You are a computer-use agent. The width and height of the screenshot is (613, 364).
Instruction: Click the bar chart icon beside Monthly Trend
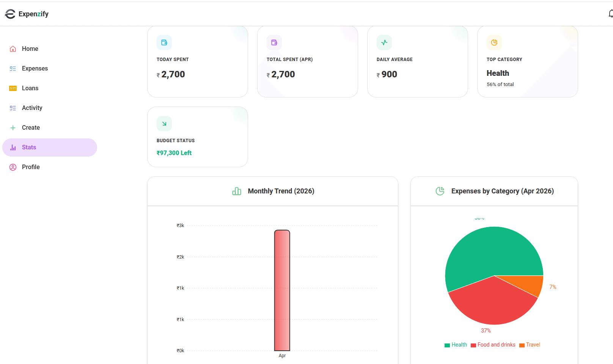coord(237,191)
